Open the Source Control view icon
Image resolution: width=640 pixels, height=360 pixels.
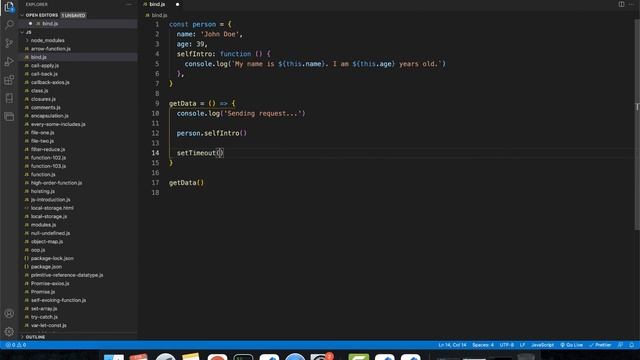[9, 43]
